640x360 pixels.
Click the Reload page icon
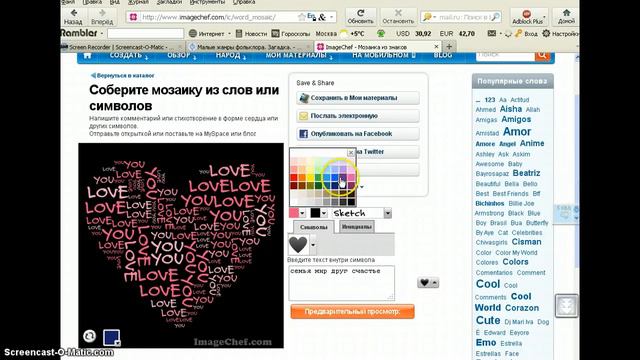click(x=360, y=13)
